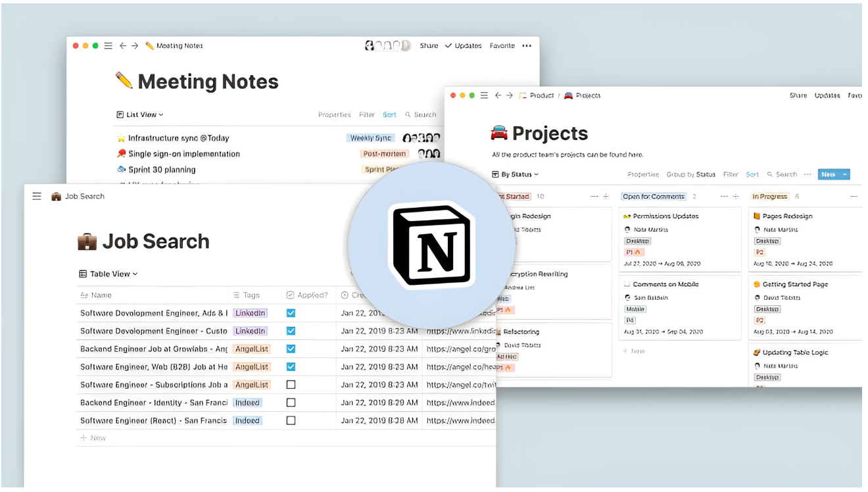The width and height of the screenshot is (868, 492).
Task: Check Applied for Backend Engineer - Identity row
Action: click(x=291, y=403)
